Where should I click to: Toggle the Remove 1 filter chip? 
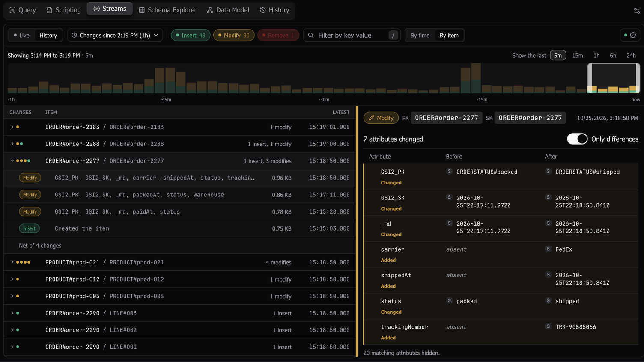coord(278,35)
